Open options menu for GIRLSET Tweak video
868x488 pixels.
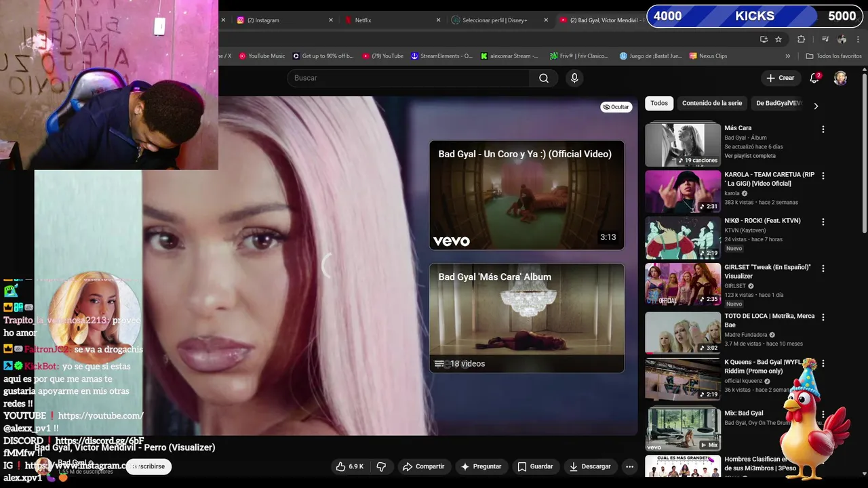click(x=823, y=268)
